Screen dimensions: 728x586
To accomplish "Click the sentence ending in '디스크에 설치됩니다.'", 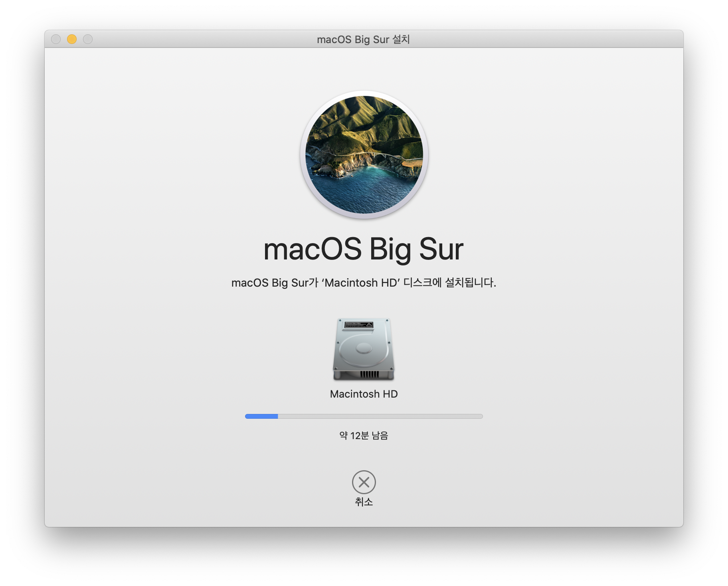I will click(x=364, y=283).
